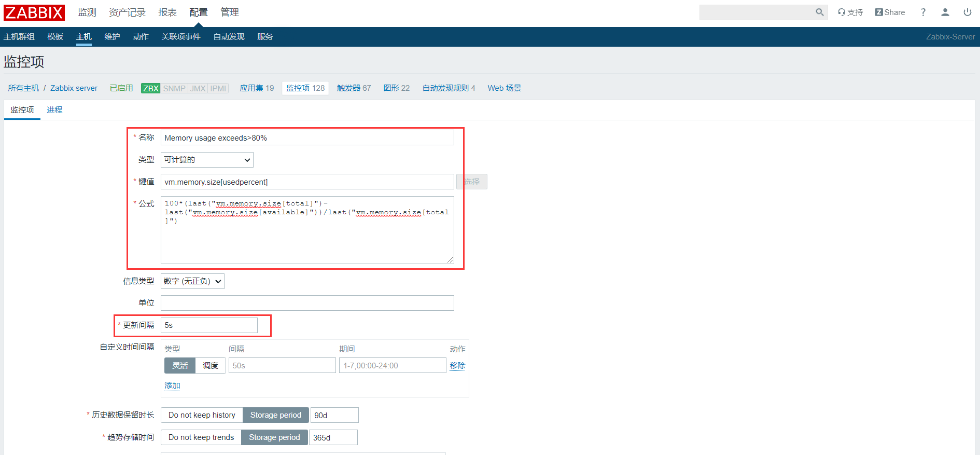Go to the 模板 submenu
980x455 pixels.
[55, 37]
